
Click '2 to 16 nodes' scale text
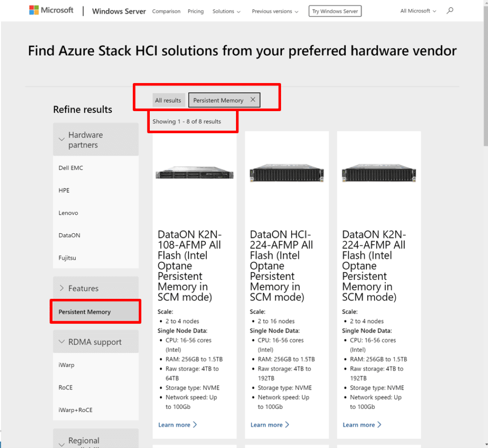coord(276,321)
